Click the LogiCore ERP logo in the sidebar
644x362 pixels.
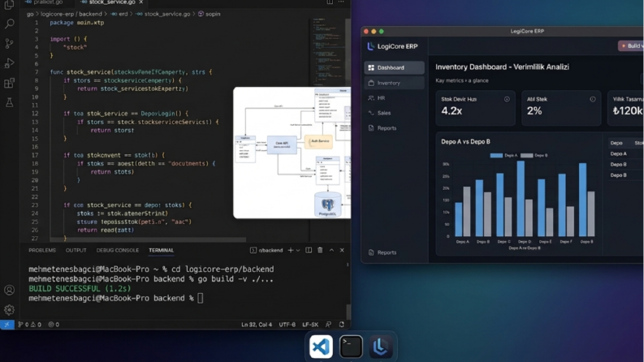[370, 46]
